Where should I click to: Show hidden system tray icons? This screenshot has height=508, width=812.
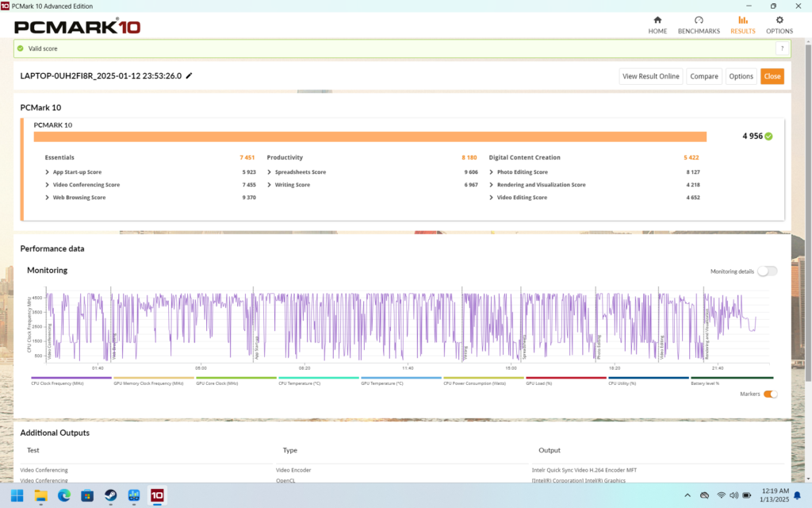(x=688, y=495)
